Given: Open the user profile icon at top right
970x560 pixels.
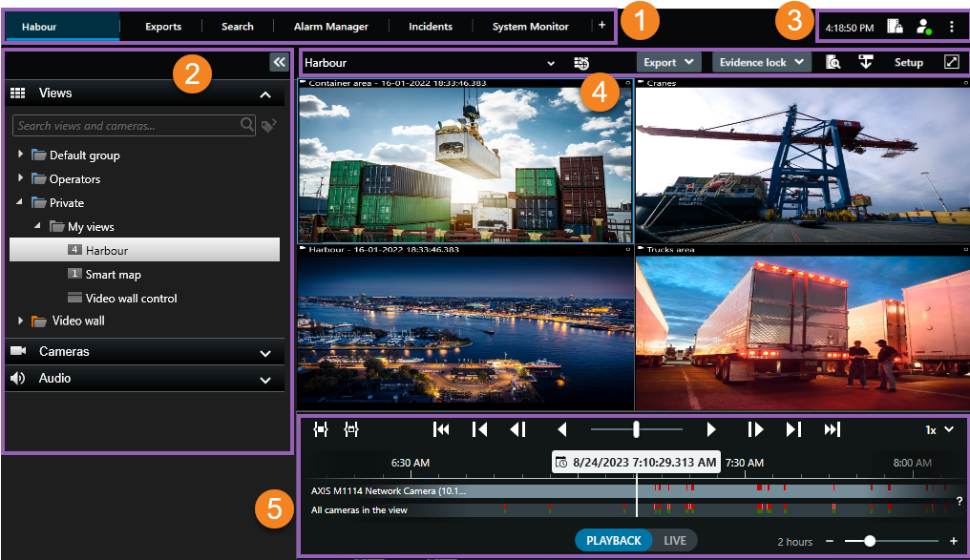Looking at the screenshot, I should point(923,27).
